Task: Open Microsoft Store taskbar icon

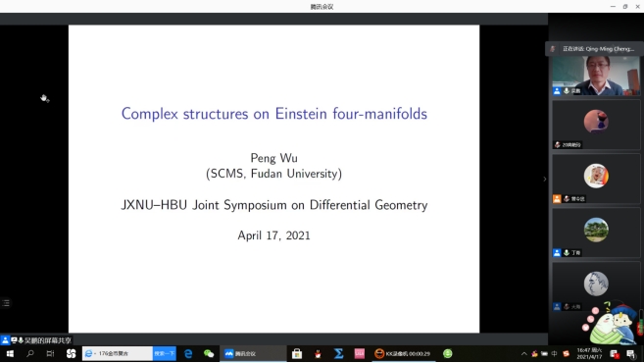Action: pos(297,353)
